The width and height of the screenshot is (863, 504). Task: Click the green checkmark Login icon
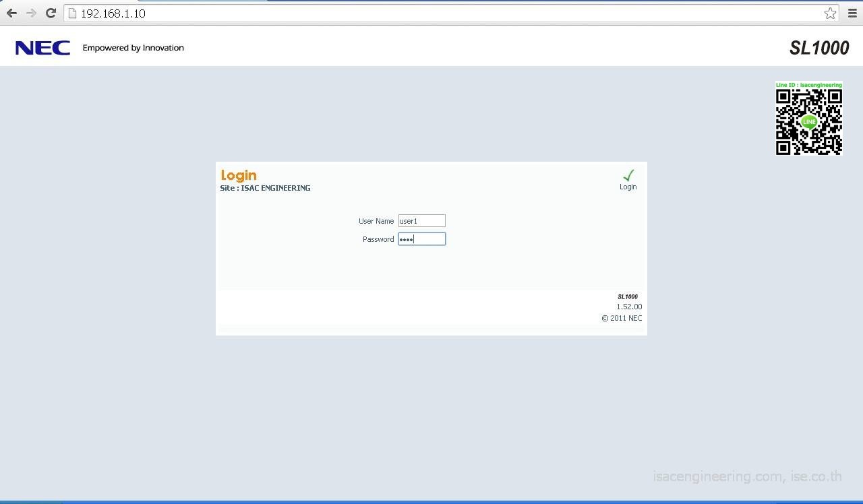(x=628, y=175)
